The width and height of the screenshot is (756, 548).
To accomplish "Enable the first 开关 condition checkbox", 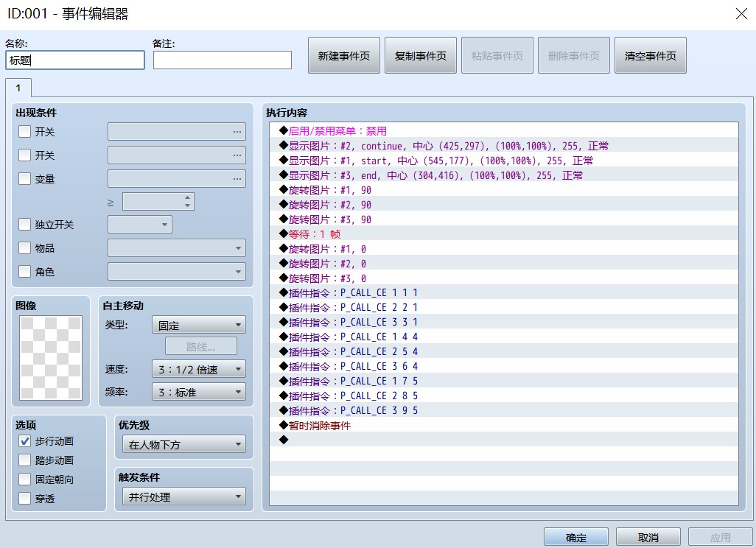I will (x=24, y=132).
